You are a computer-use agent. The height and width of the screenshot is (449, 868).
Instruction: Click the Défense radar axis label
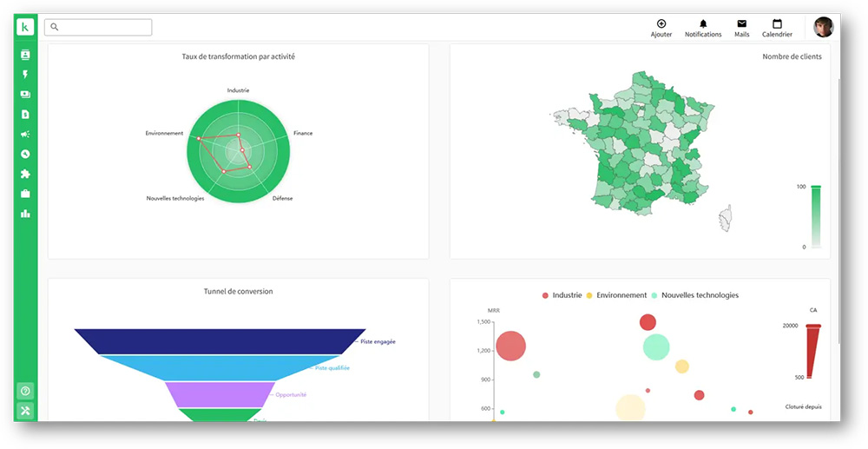(282, 198)
